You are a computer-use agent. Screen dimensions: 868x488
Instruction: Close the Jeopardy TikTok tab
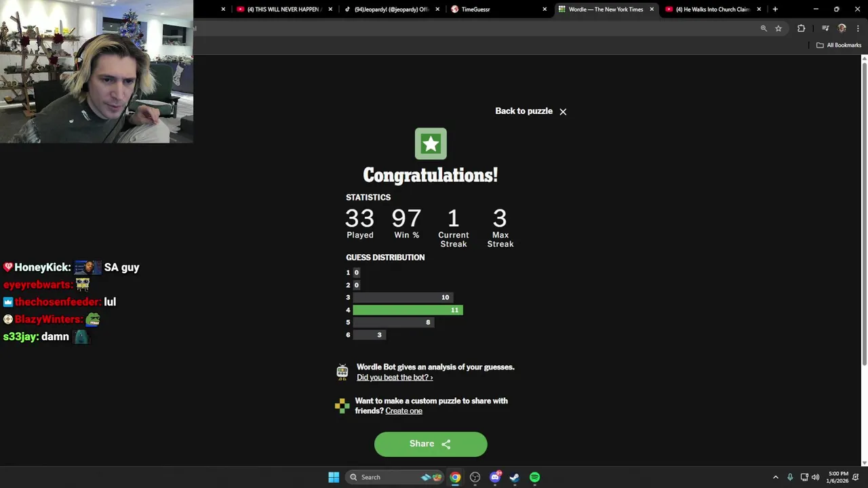tap(437, 9)
